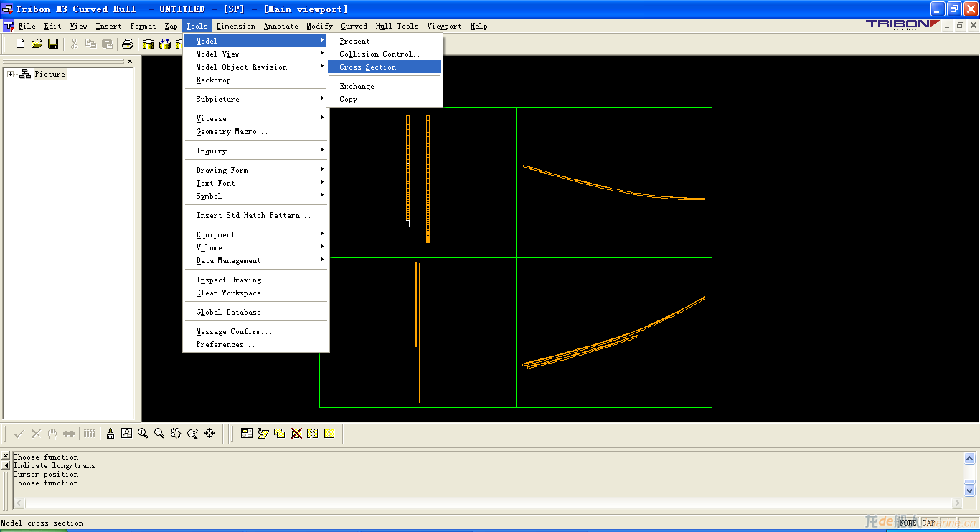Image resolution: width=980 pixels, height=532 pixels.
Task: Choose Insert Std Hatch Pattern
Action: (256, 215)
